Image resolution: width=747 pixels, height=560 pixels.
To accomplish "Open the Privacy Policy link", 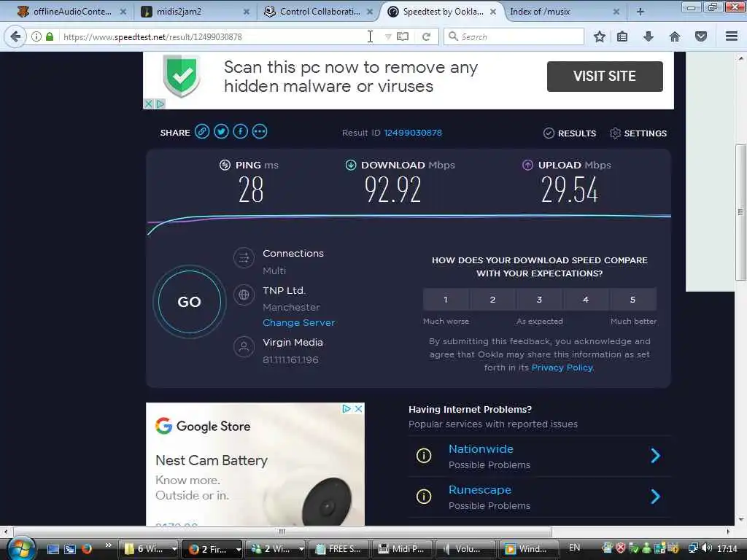I will pos(562,367).
